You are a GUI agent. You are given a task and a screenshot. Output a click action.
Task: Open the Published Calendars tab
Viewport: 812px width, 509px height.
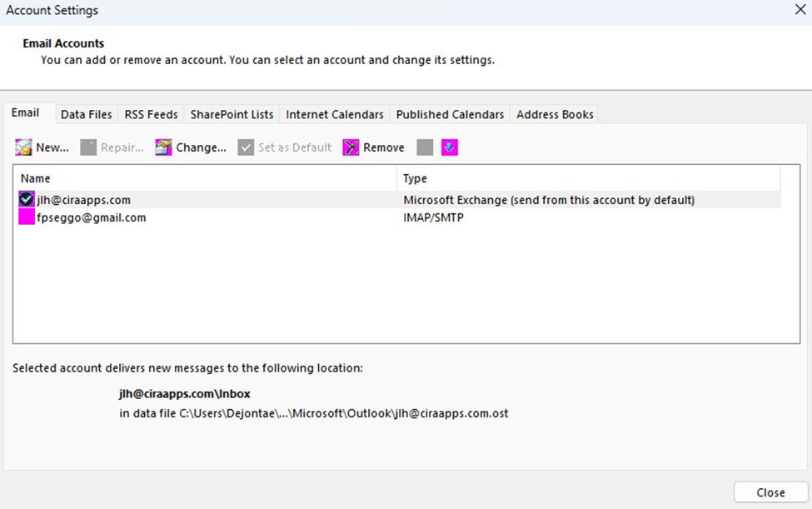(450, 114)
